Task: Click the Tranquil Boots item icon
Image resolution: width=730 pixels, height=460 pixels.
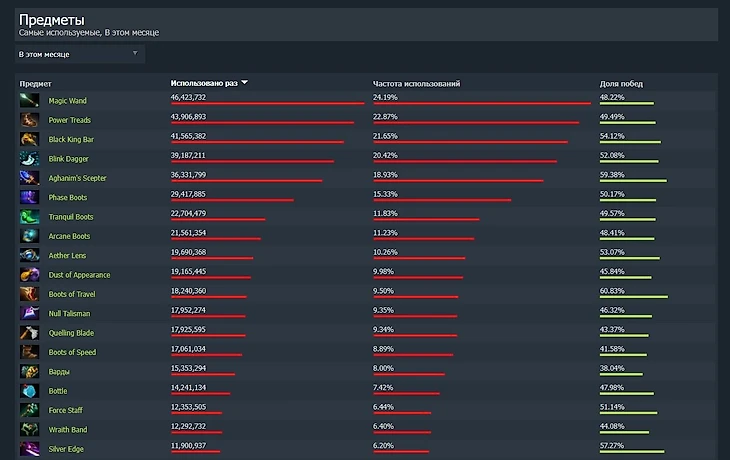Action: coord(29,216)
